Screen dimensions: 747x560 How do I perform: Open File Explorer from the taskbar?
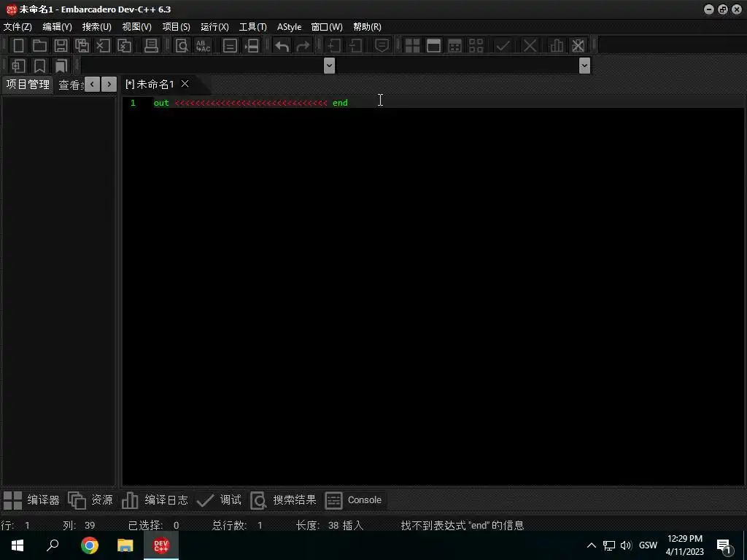125,545
